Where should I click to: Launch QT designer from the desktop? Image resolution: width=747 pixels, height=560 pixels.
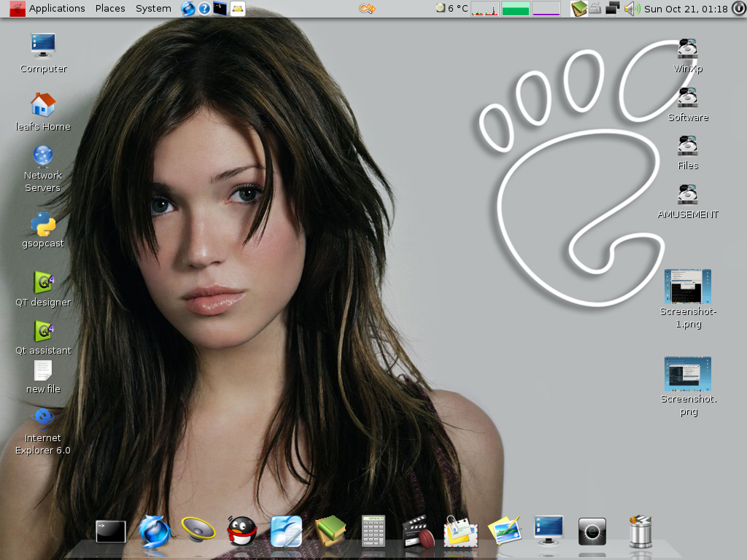(43, 282)
